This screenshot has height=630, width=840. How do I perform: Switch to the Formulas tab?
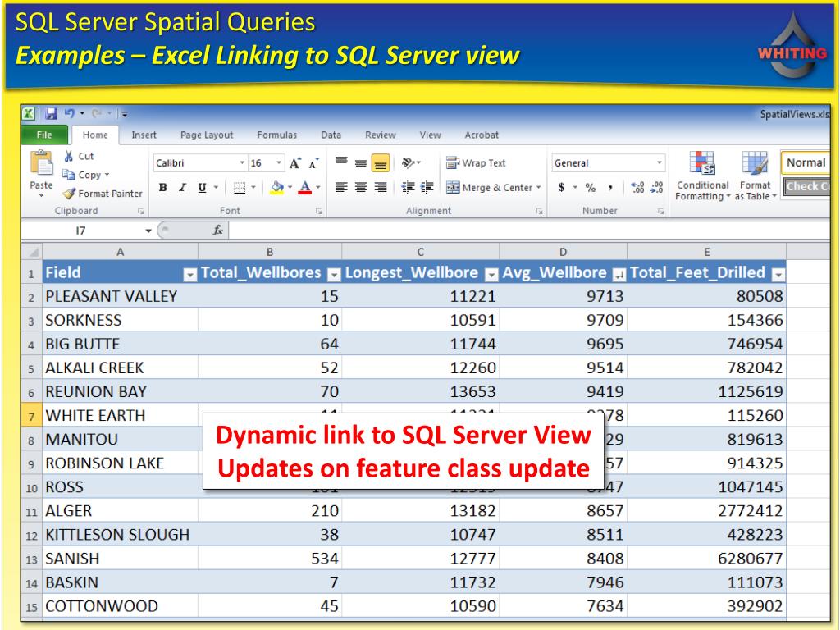277,135
